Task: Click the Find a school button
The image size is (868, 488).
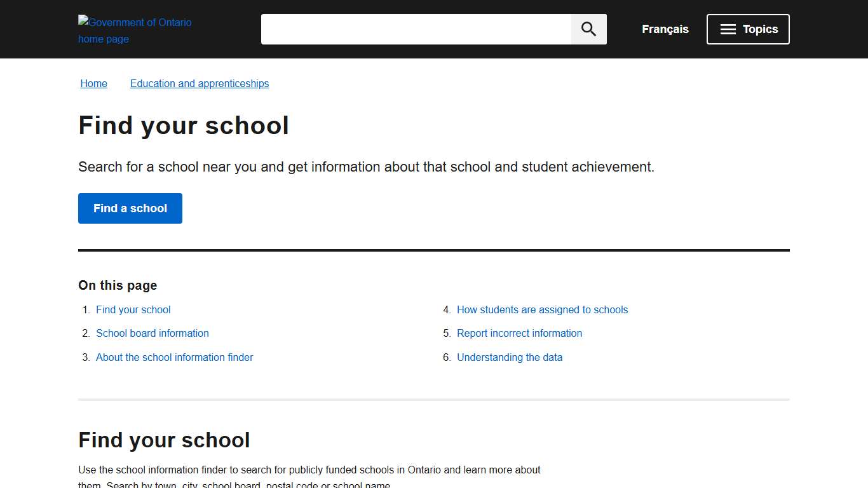Action: click(130, 208)
